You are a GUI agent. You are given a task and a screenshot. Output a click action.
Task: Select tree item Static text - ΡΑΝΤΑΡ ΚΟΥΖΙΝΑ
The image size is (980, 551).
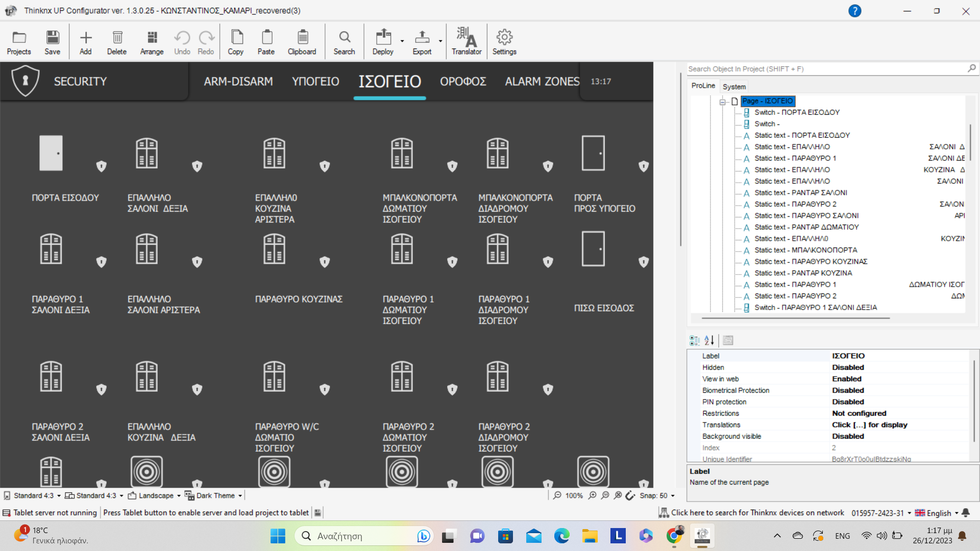tap(803, 273)
